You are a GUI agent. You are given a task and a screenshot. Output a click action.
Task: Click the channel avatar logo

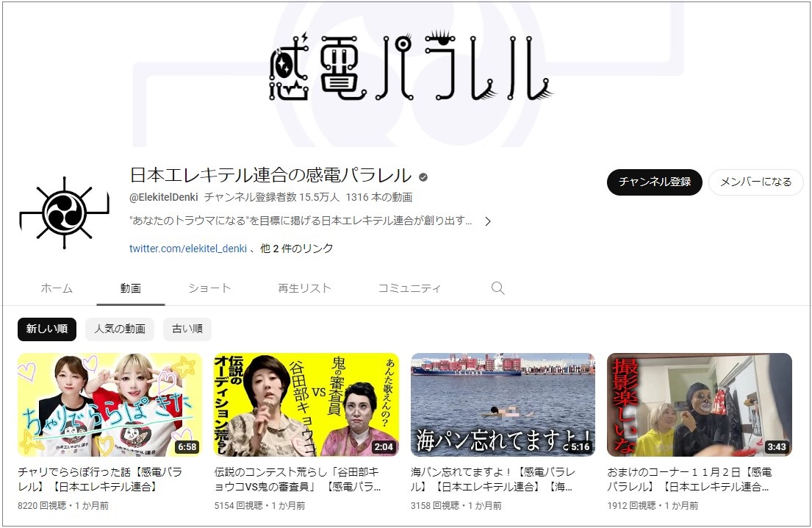pos(64,213)
